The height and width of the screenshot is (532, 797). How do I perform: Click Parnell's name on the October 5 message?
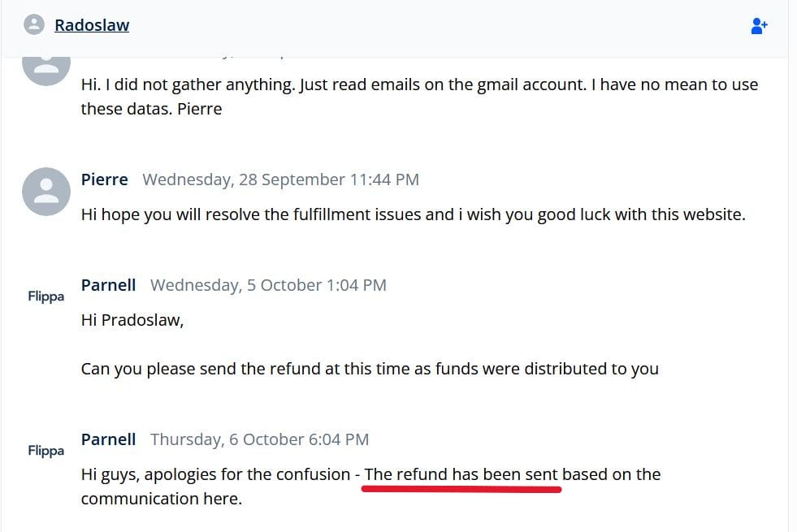pyautogui.click(x=108, y=284)
